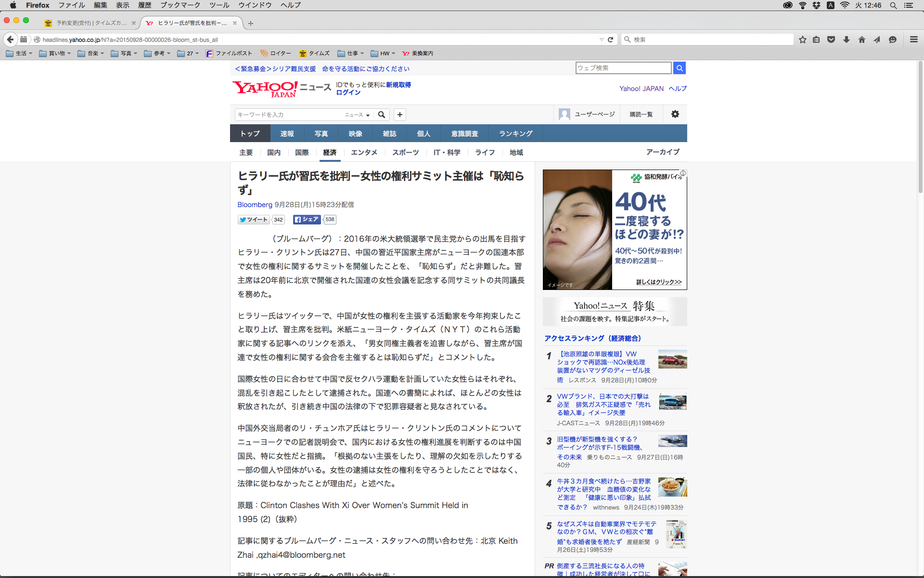
Task: Switch to the 国際 category tab
Action: point(302,152)
